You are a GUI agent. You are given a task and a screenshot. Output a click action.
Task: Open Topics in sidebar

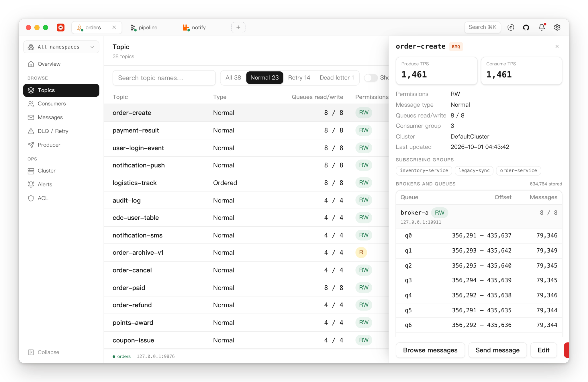pos(61,90)
